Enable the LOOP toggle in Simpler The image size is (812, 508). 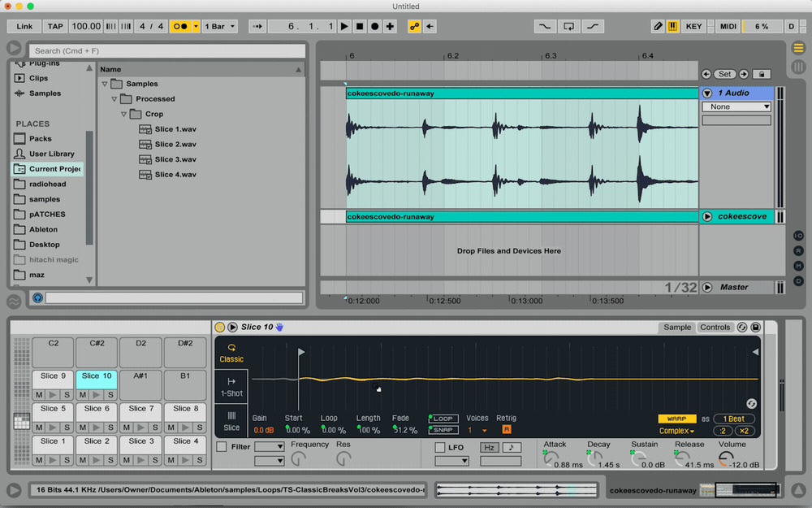point(443,418)
